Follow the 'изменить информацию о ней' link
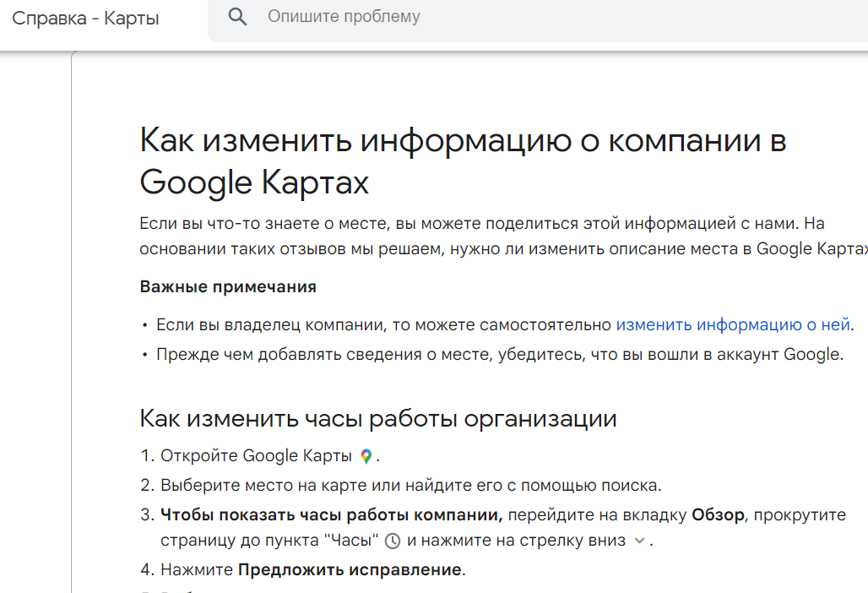This screenshot has height=593, width=868. (733, 324)
